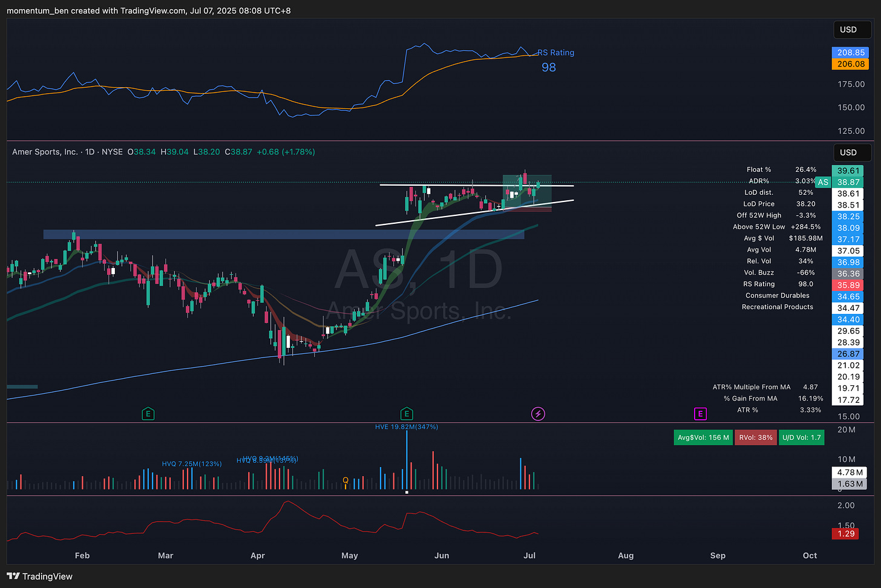Click the +0.68 (+1.78%) change value
Screen dimensions: 881x588
[x=286, y=152]
